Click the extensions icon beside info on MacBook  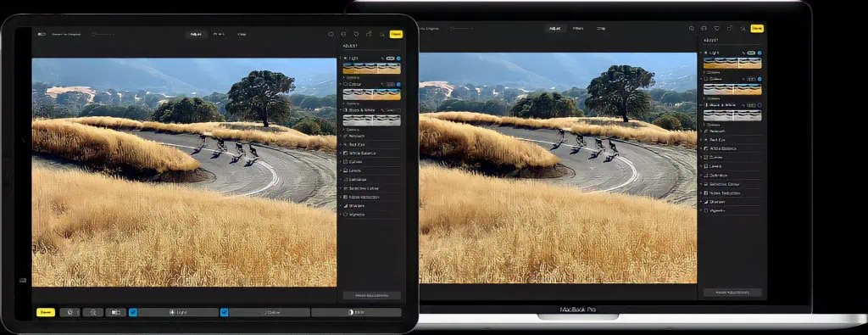coord(704,28)
